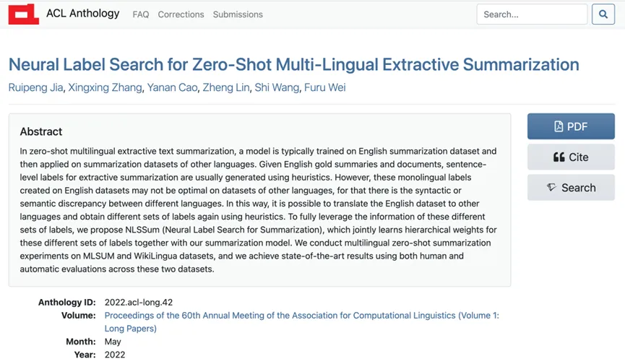
Task: Click the Neural Label Search paper title
Action: (293, 64)
